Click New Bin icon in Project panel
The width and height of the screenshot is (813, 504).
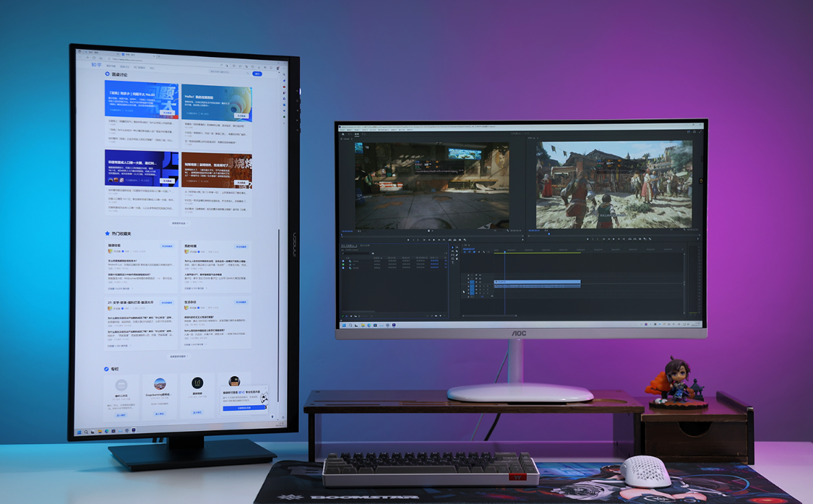(x=436, y=316)
